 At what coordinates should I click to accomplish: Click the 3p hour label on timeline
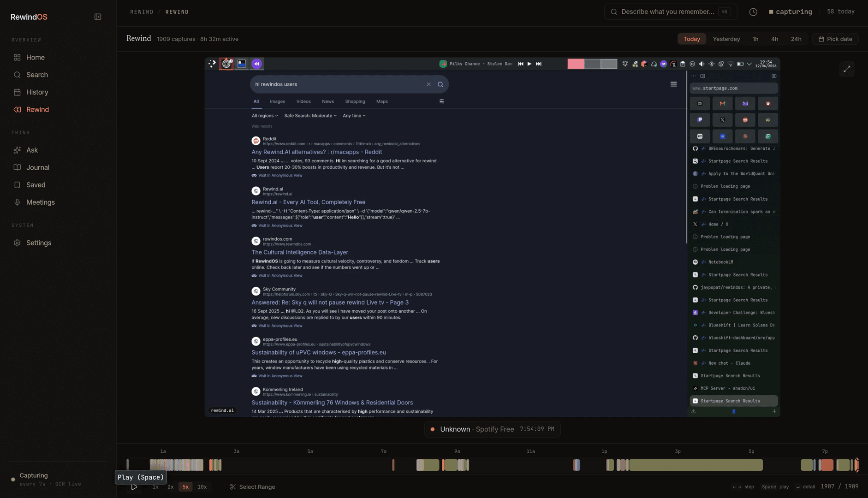pos(678,451)
